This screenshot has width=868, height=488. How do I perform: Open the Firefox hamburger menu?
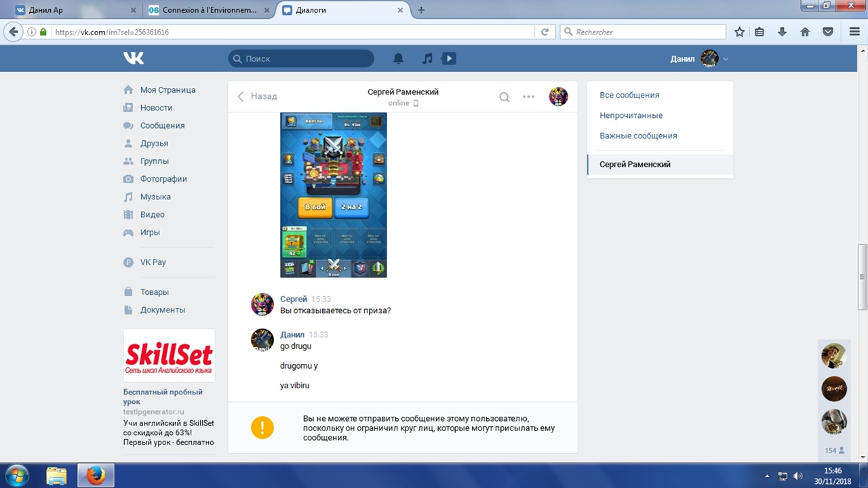pyautogui.click(x=854, y=32)
